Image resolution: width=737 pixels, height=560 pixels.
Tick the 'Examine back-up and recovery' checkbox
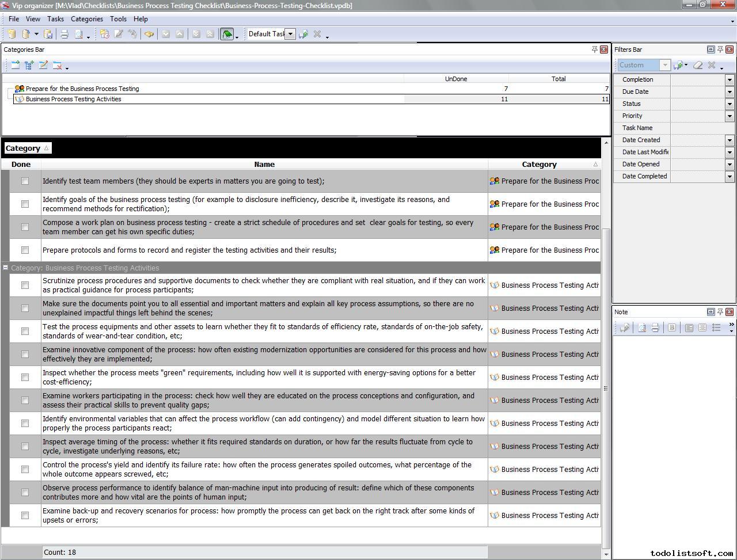coord(25,516)
